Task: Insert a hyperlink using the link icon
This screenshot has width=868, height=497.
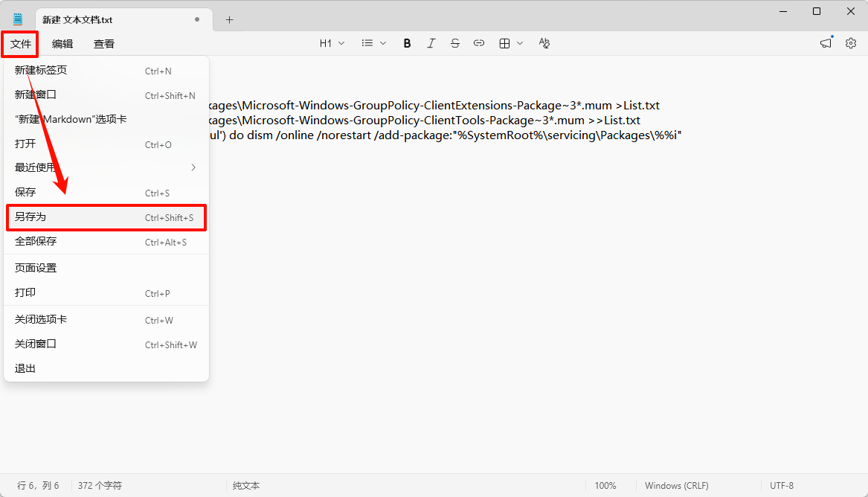Action: point(479,43)
